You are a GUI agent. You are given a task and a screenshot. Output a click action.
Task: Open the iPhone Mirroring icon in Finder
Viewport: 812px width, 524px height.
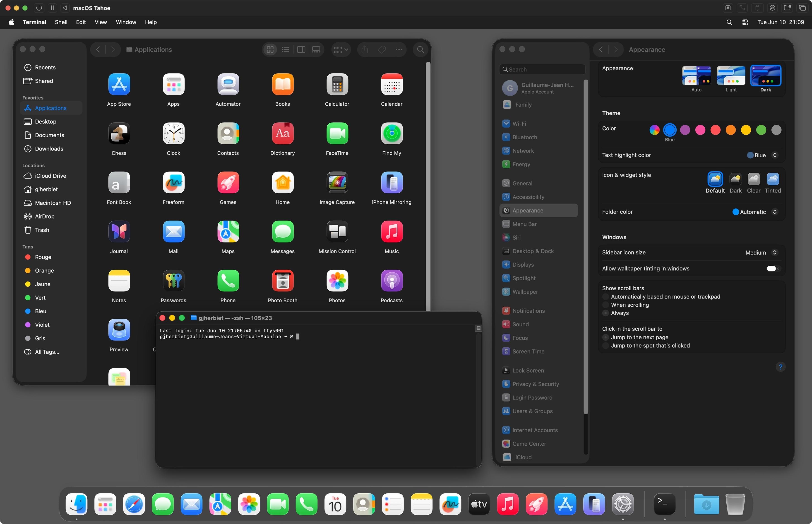[x=392, y=182]
